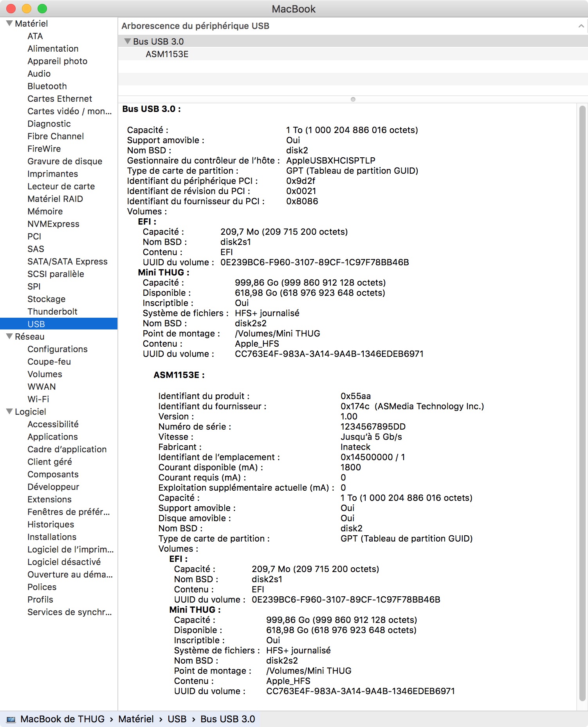The width and height of the screenshot is (588, 727).
Task: Select Coupe-feu in sidebar
Action: 49,362
